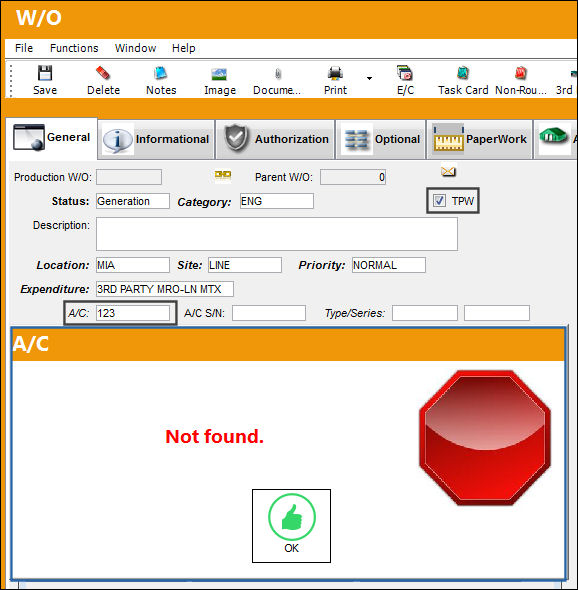578x590 pixels.
Task: Click the Priority field showing NORMAL
Action: (389, 265)
